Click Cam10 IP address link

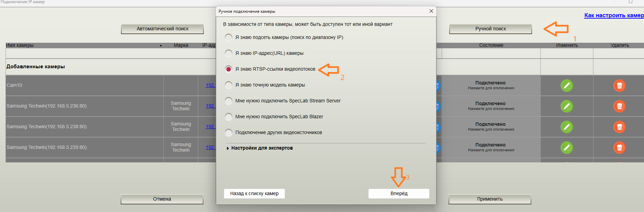(x=210, y=85)
